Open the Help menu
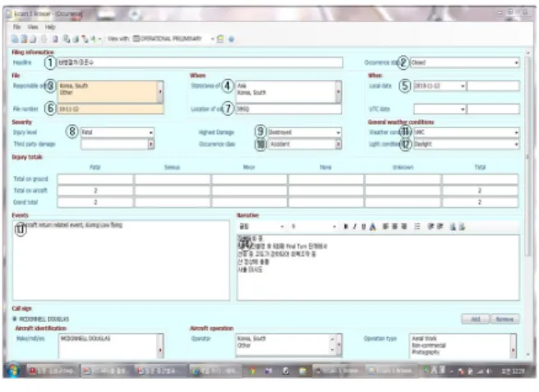 pyautogui.click(x=50, y=27)
